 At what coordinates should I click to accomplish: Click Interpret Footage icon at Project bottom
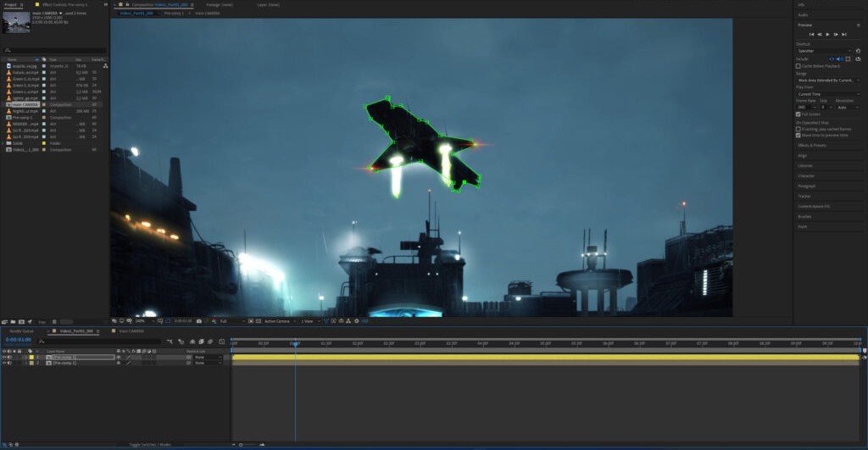tap(4, 321)
